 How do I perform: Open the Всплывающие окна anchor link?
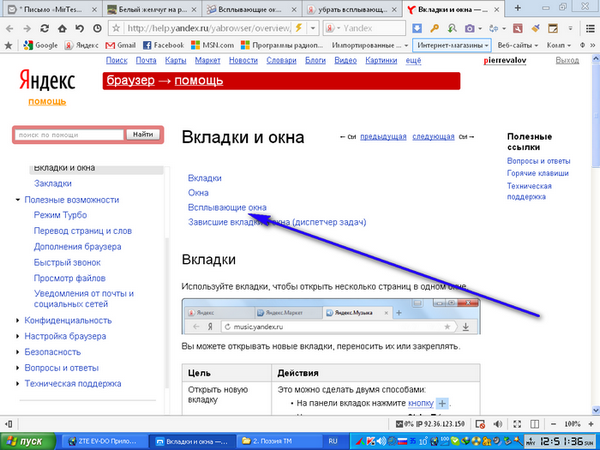click(227, 207)
